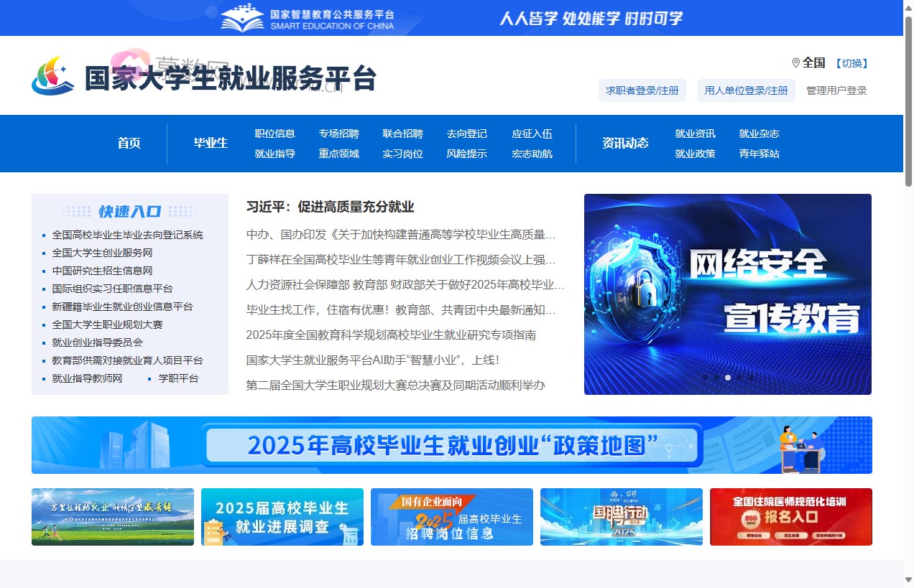Select the 首页 menu item

(x=129, y=143)
